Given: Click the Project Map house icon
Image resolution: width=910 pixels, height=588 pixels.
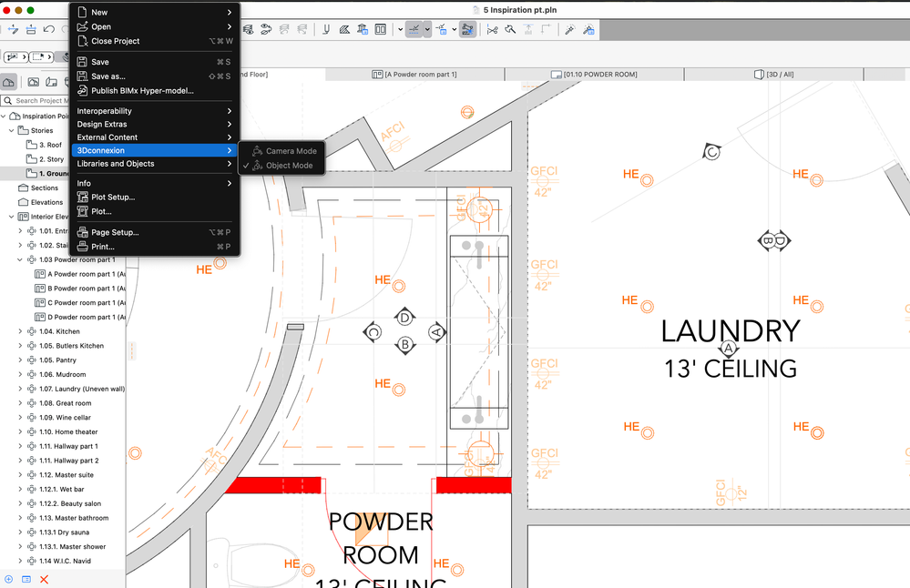Looking at the screenshot, I should pos(9,82).
